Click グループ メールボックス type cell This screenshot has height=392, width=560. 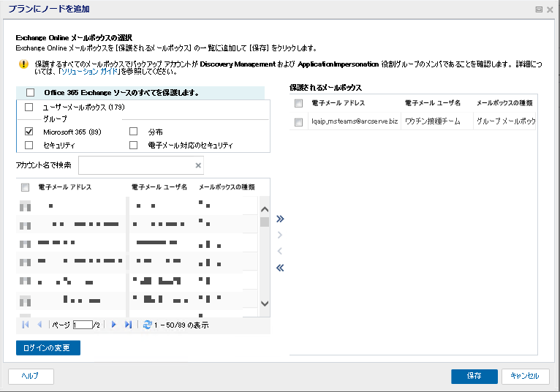[x=506, y=121]
